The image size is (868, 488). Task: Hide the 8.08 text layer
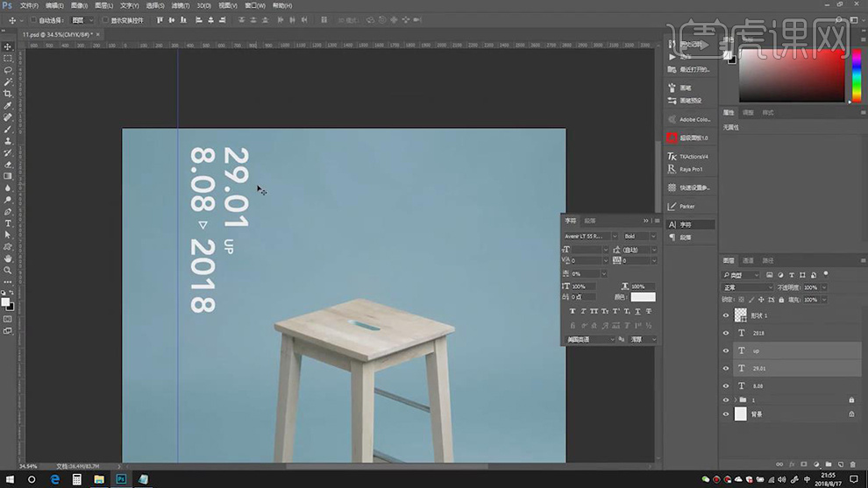click(x=726, y=386)
